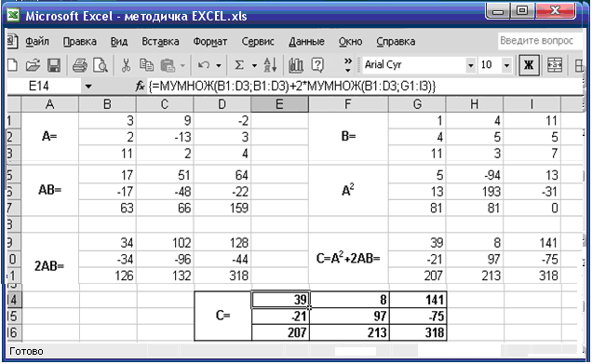Print the workbook via printer icon

(x=80, y=65)
